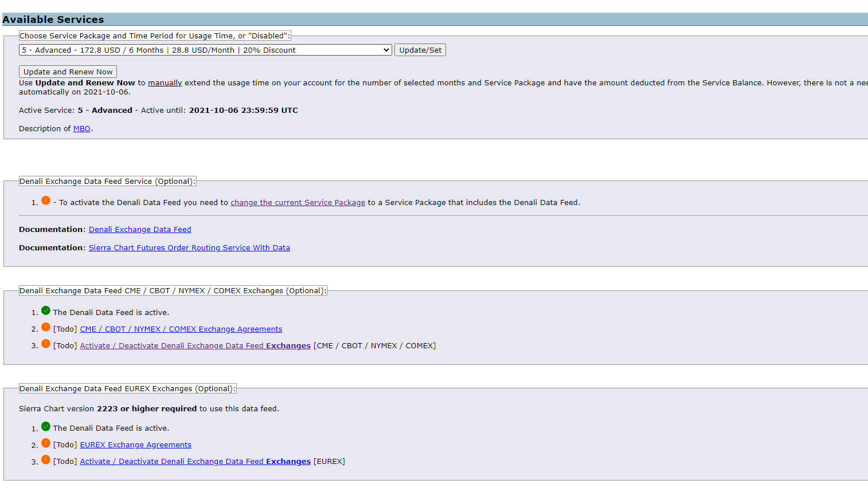
Task: Click 'Denali Exchange Data Feed EUREX Exchanges (Optional):' legend
Action: (127, 389)
